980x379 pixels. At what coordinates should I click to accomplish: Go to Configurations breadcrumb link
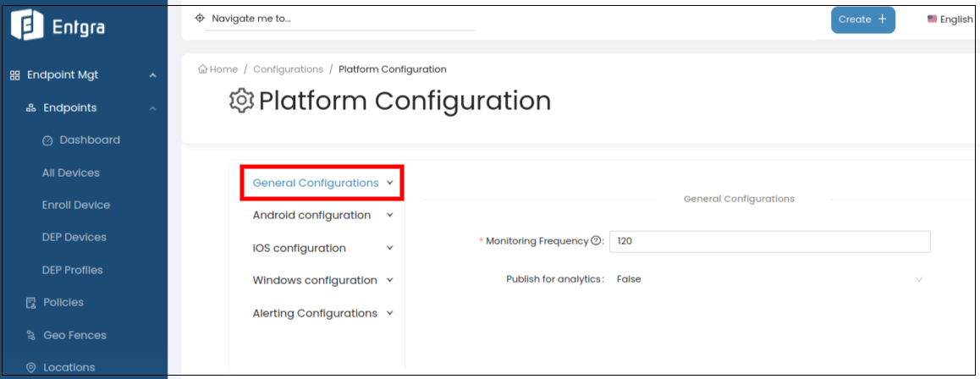pyautogui.click(x=288, y=69)
